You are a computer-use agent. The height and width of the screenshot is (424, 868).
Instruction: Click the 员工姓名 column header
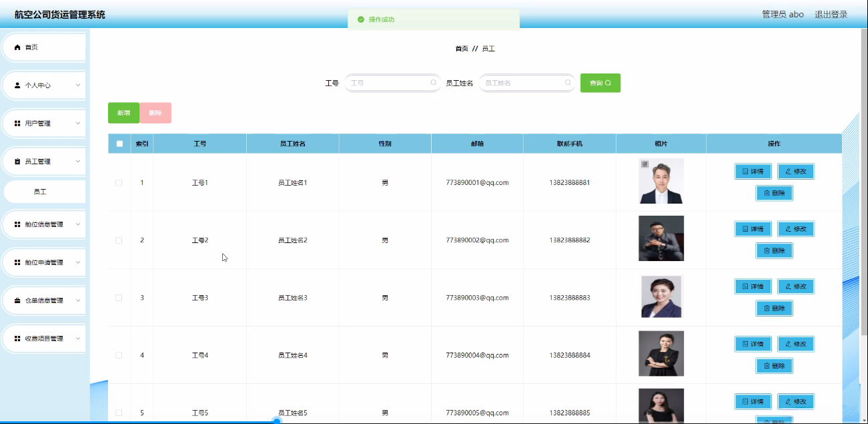(293, 144)
